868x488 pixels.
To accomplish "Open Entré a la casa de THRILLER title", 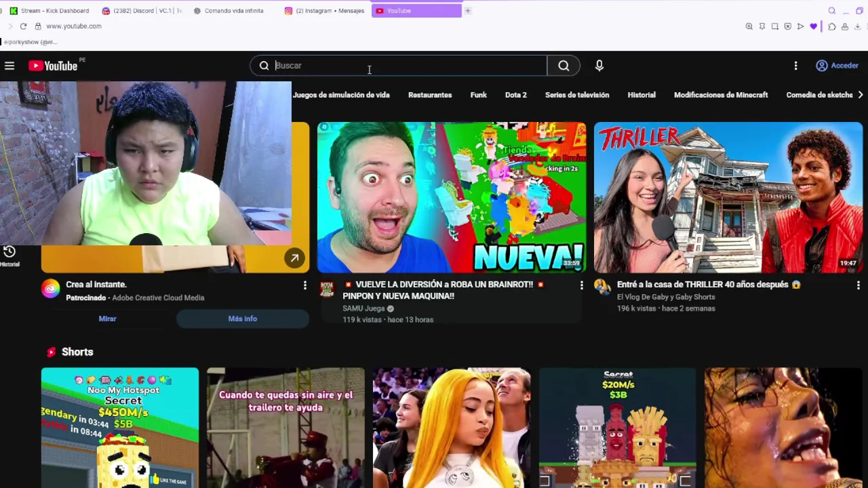I will pyautogui.click(x=709, y=285).
